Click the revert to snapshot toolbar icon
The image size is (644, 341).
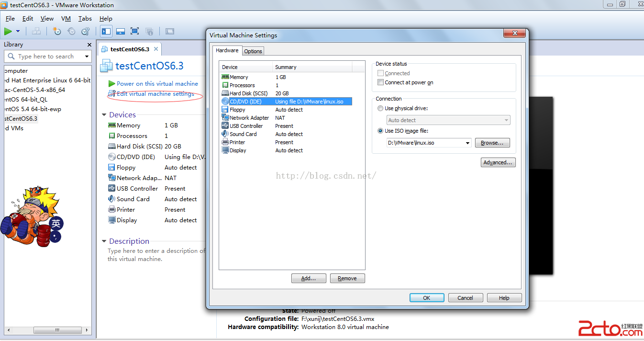tap(71, 32)
